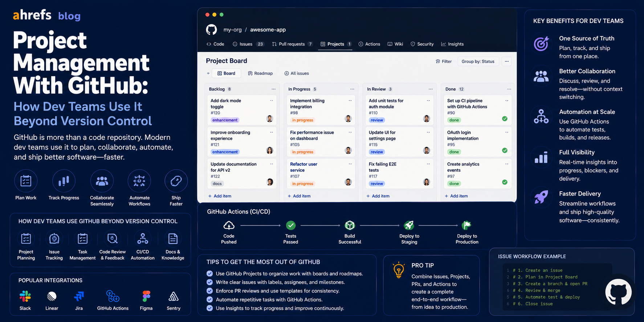Click the Task Management checklist icon

82,239
